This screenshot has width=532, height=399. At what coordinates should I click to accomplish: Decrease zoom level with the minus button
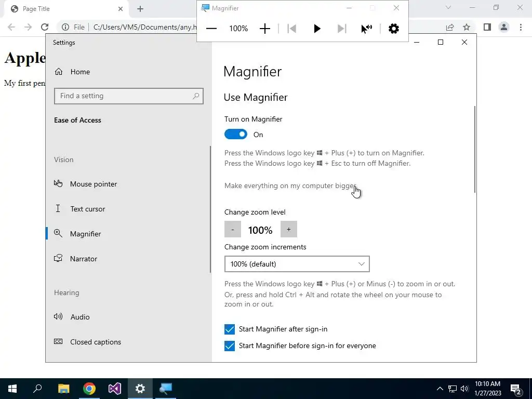click(x=233, y=229)
